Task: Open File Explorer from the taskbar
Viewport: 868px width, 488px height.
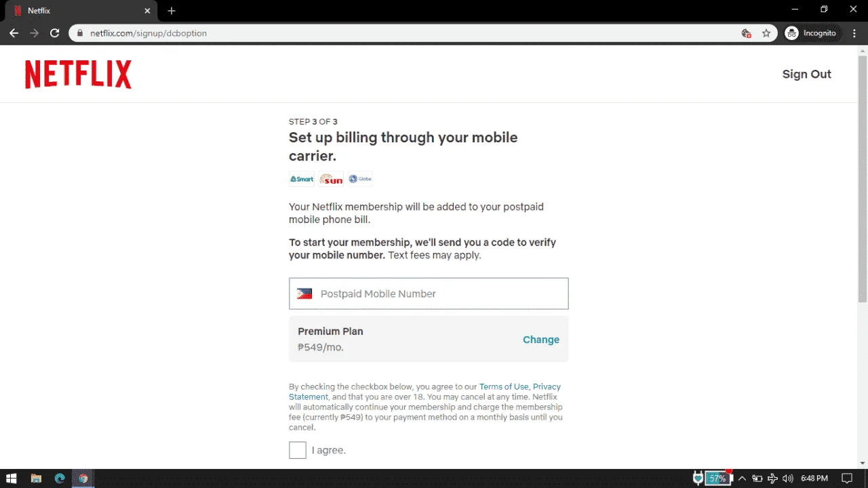Action: pyautogui.click(x=36, y=479)
